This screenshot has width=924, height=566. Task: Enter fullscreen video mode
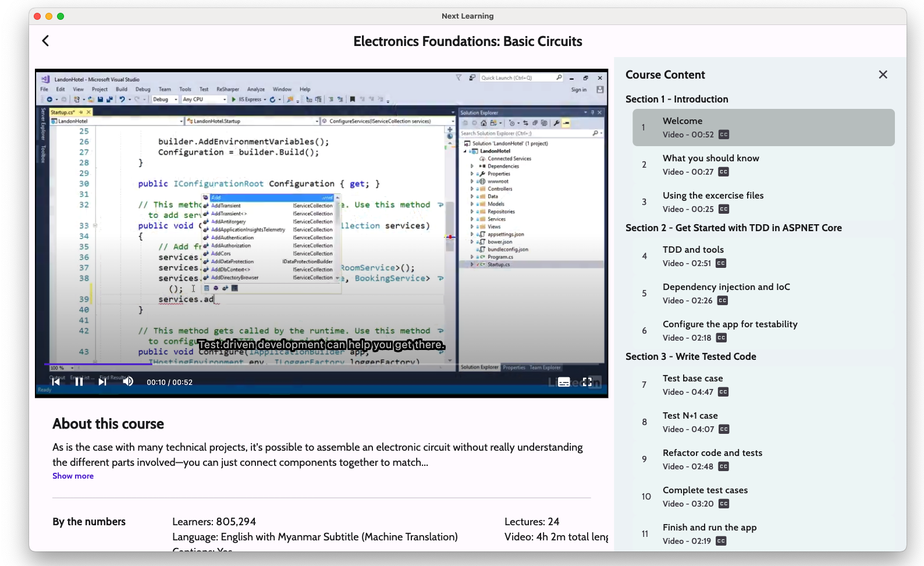[587, 382]
